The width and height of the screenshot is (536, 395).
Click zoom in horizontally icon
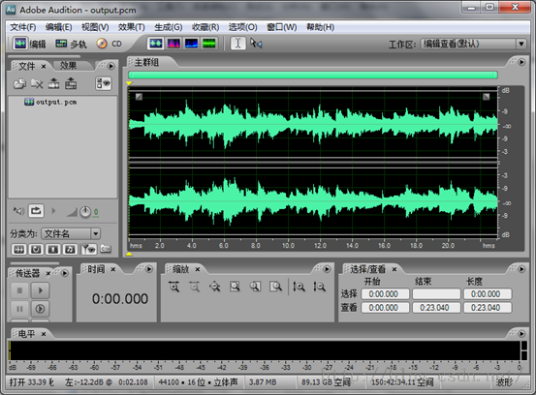pyautogui.click(x=174, y=287)
